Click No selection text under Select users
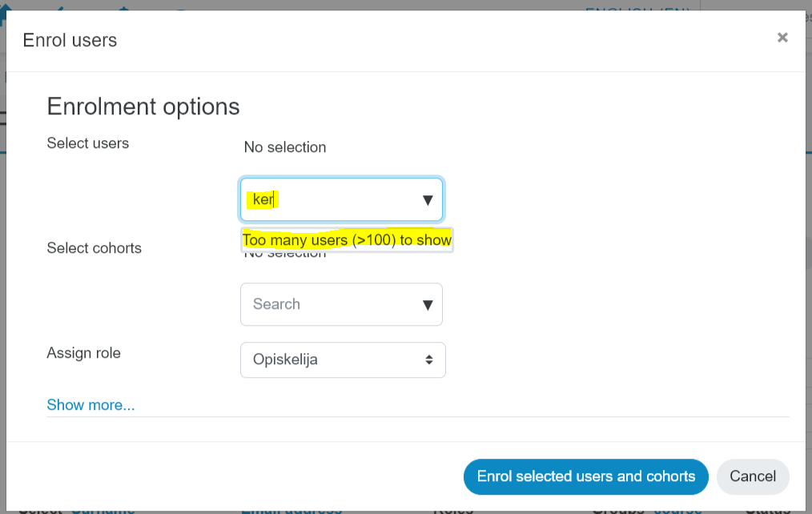812x514 pixels. [285, 147]
